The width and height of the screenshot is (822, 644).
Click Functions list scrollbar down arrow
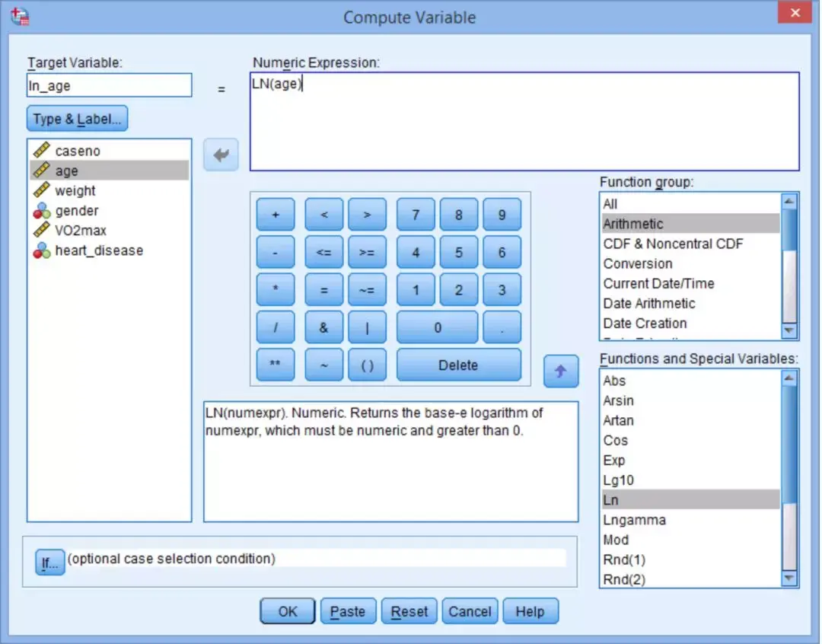tap(789, 578)
